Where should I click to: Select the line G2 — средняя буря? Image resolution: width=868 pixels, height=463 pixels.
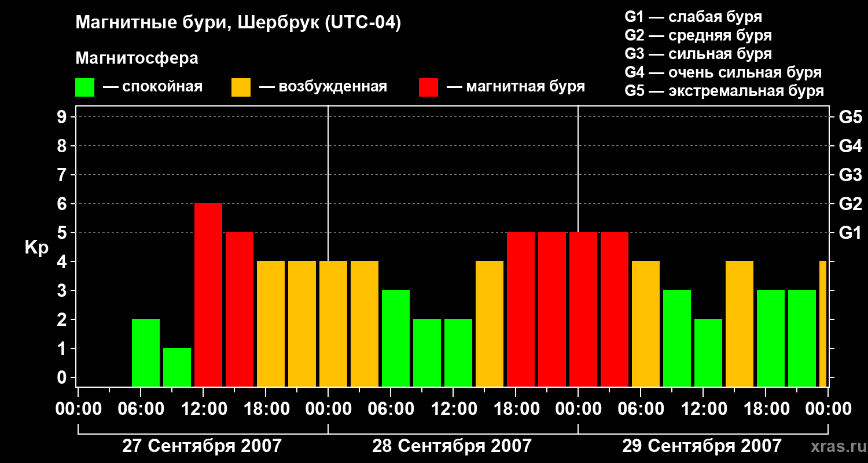(x=698, y=35)
